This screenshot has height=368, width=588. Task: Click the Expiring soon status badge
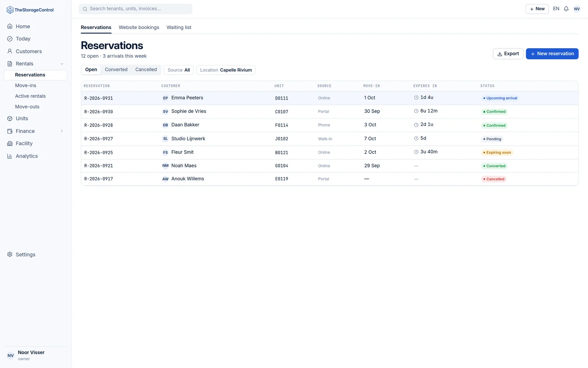tap(497, 152)
